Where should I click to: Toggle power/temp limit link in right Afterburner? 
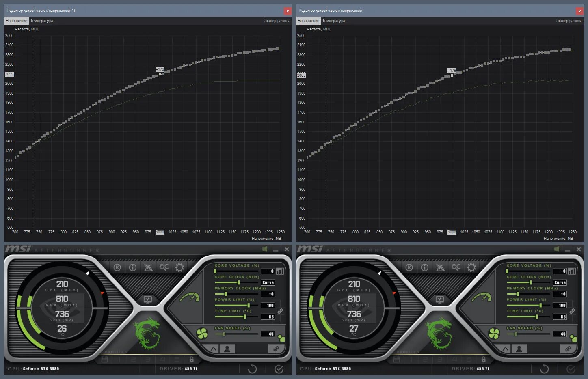[x=572, y=311]
